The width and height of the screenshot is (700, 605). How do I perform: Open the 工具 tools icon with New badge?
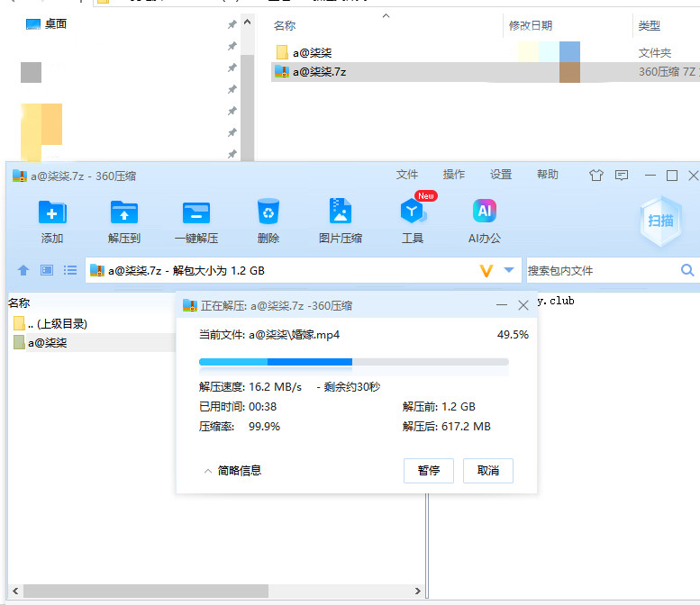pos(414,211)
